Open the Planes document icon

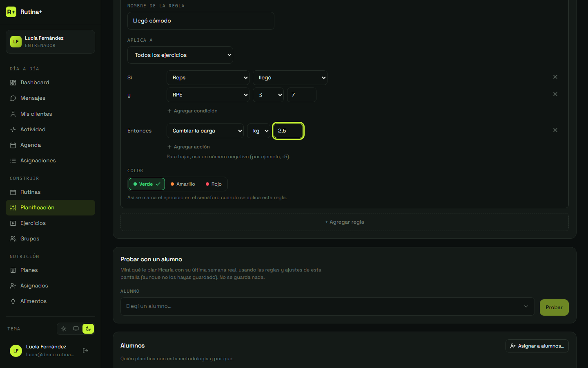13,270
